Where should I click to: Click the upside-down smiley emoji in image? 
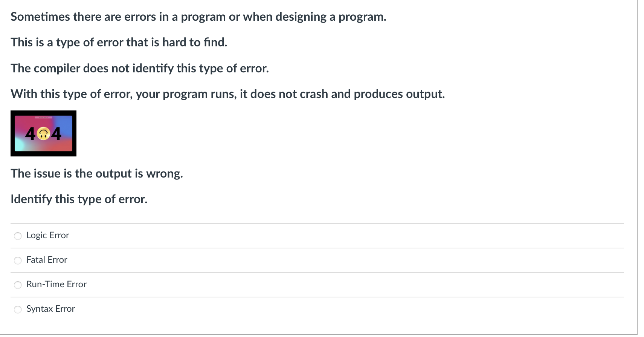(x=44, y=133)
